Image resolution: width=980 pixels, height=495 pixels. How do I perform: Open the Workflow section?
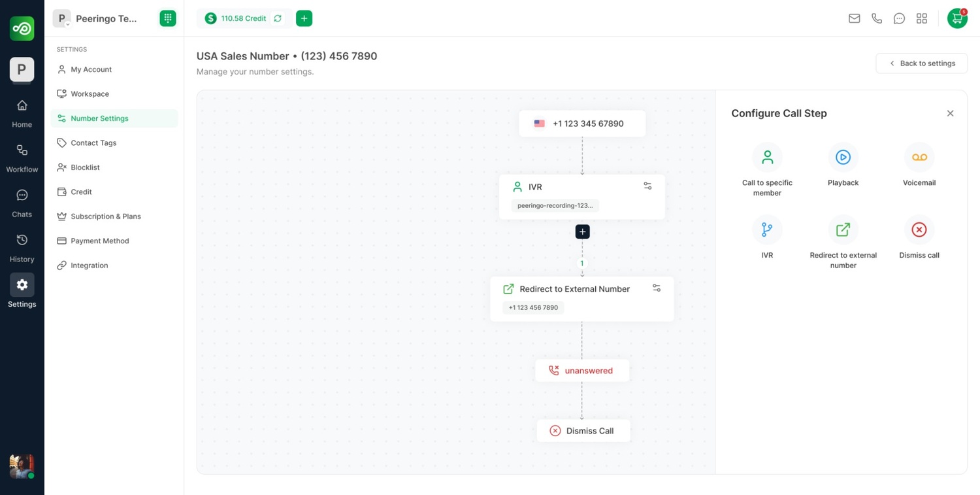click(22, 158)
